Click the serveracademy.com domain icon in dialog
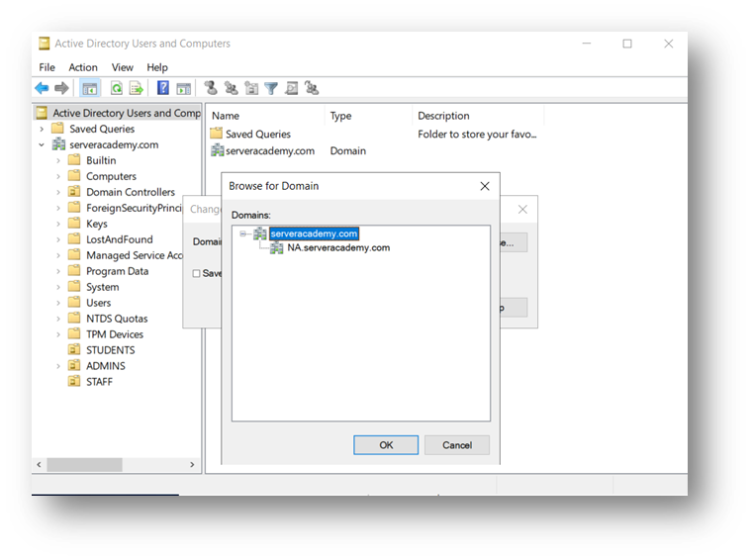Screen dimensions: 752x560 point(260,233)
